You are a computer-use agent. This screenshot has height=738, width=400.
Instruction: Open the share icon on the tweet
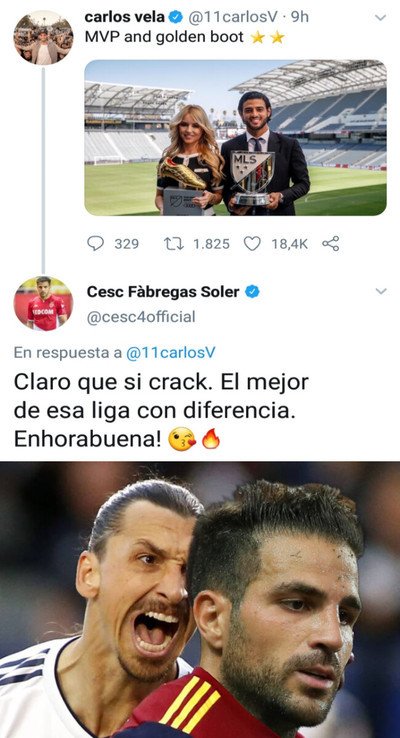(x=330, y=243)
